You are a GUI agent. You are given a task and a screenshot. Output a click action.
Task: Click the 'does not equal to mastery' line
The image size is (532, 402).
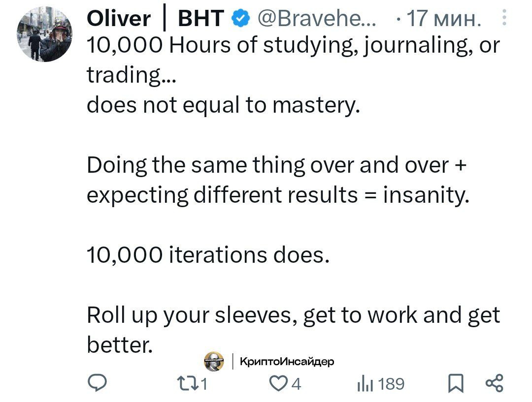point(223,105)
